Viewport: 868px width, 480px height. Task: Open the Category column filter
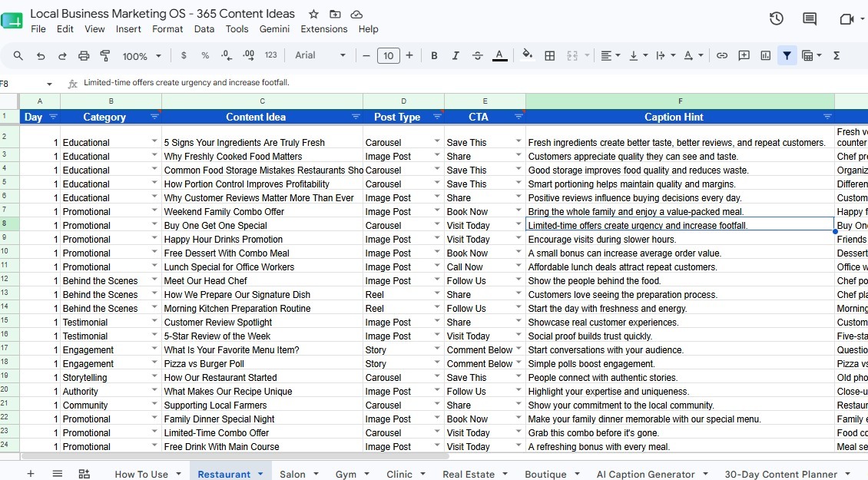point(154,117)
